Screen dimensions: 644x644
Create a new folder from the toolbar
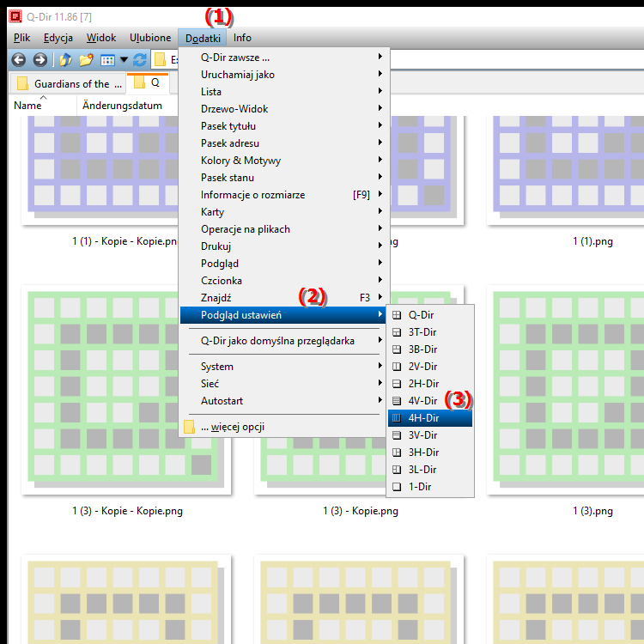tap(86, 60)
